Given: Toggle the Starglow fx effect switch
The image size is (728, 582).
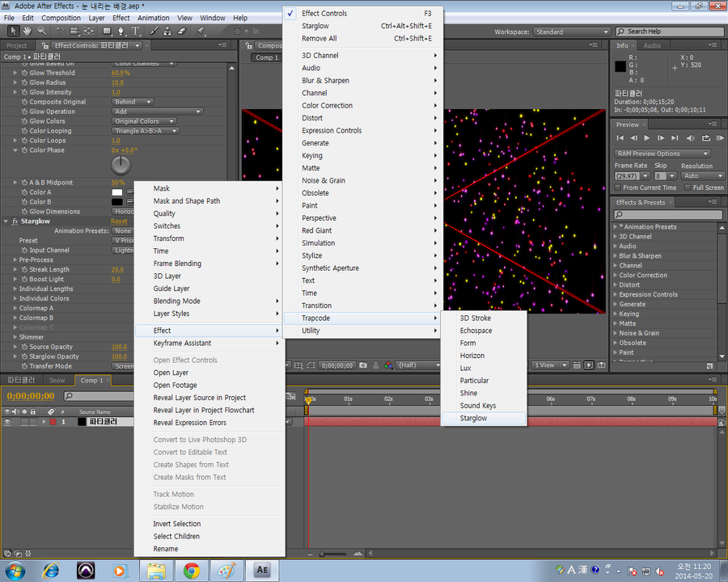Looking at the screenshot, I should coord(15,221).
